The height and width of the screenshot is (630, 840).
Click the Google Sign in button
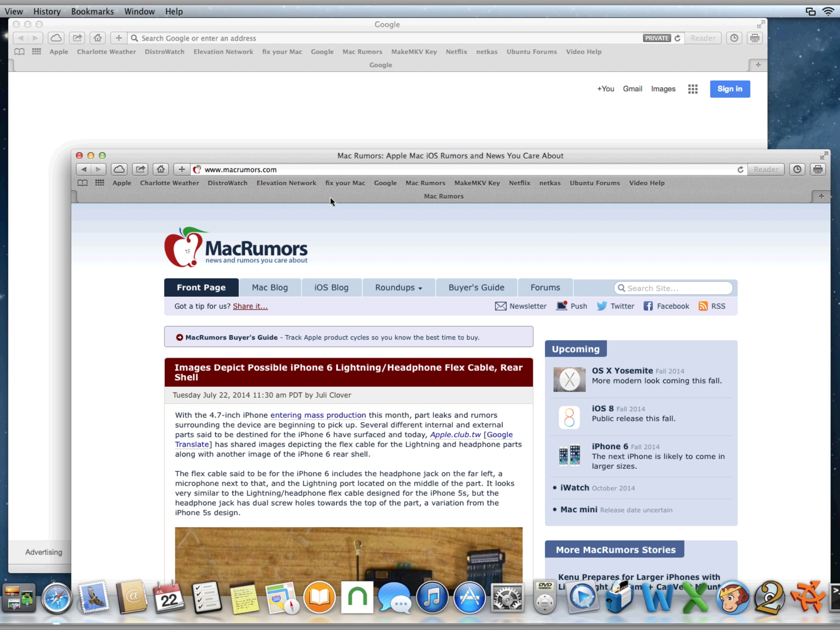click(730, 89)
